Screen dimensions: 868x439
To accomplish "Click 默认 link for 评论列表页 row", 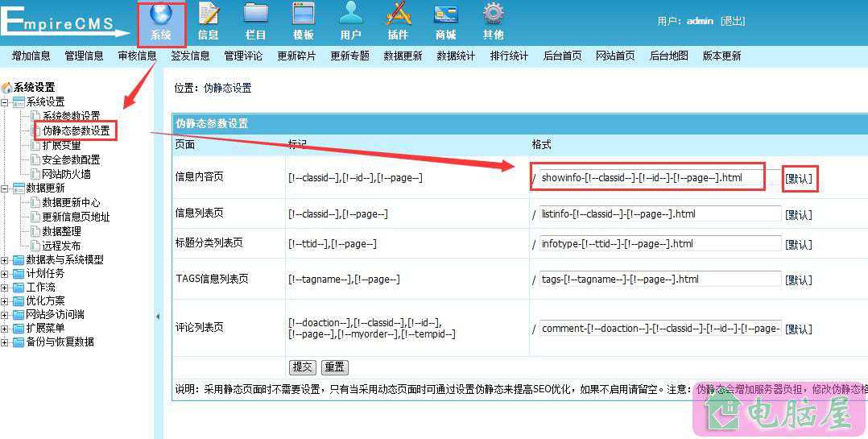I will pyautogui.click(x=798, y=329).
